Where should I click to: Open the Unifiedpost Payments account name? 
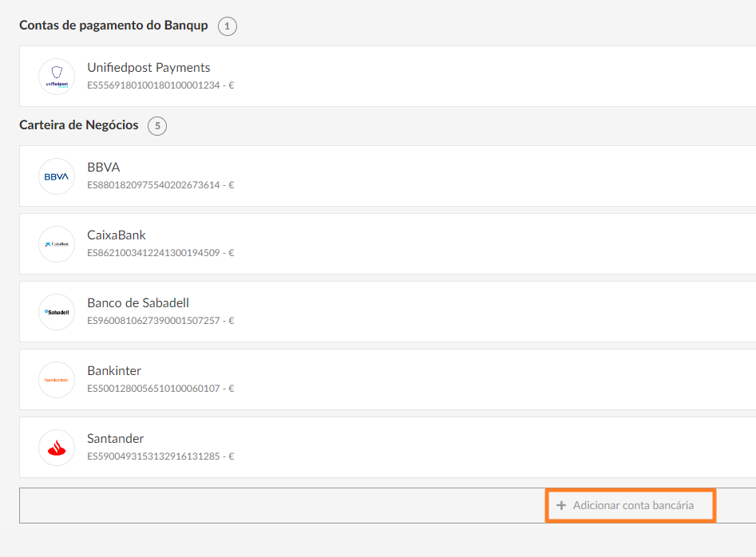coord(148,68)
